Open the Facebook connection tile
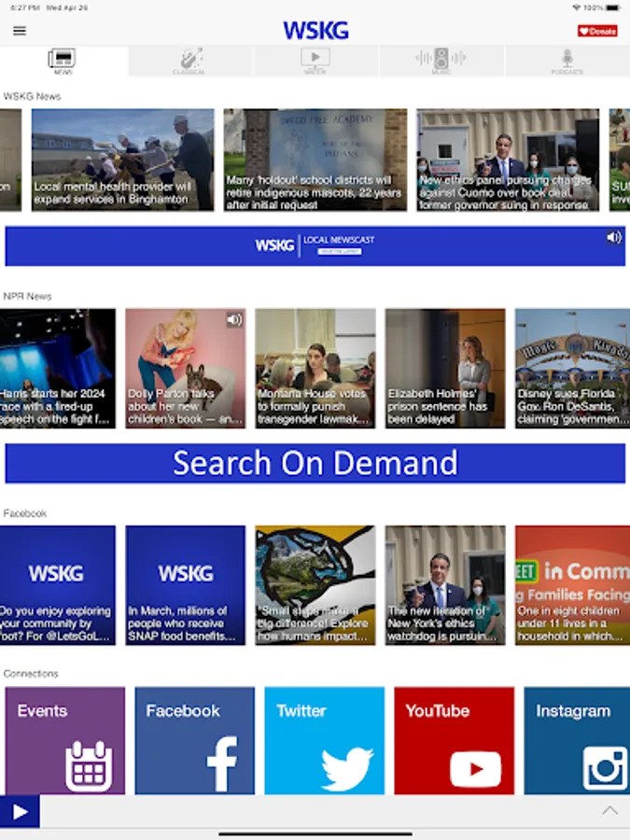The width and height of the screenshot is (630, 840). coord(194,740)
